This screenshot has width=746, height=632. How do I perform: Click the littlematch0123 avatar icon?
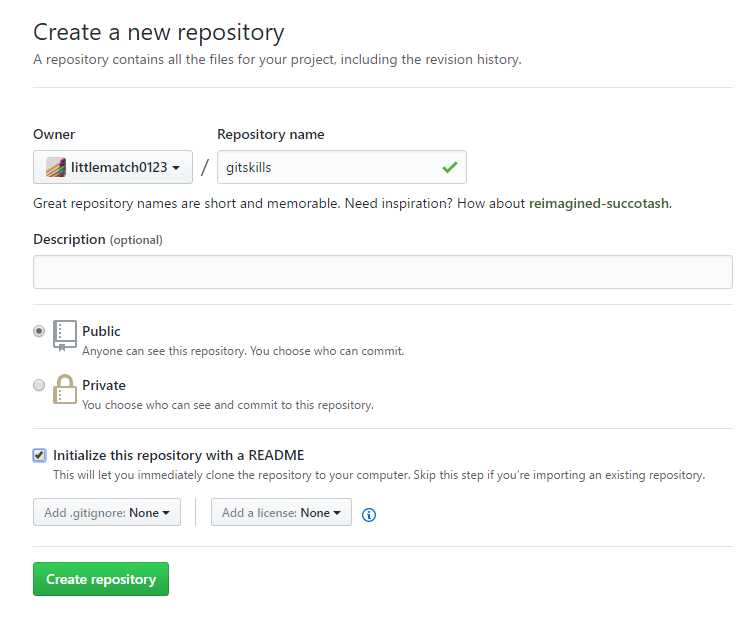point(56,168)
